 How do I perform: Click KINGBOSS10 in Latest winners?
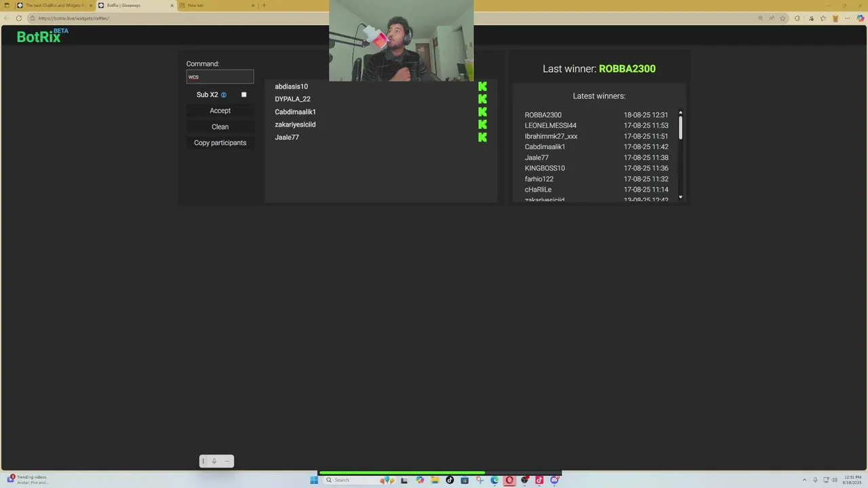[545, 168]
